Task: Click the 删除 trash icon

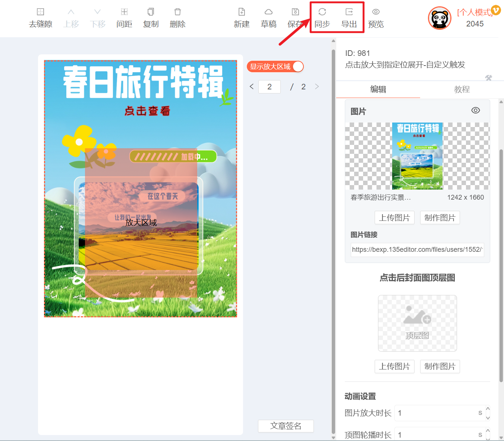Action: point(177,12)
